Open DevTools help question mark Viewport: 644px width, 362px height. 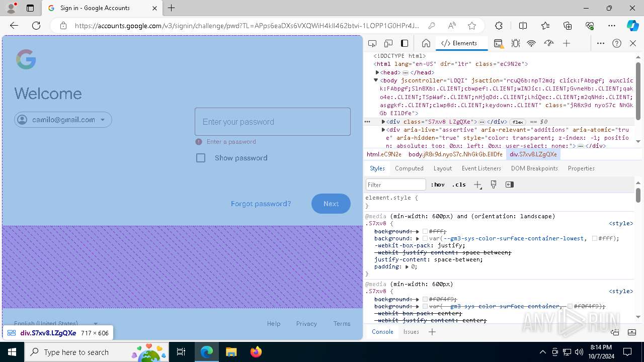(617, 44)
